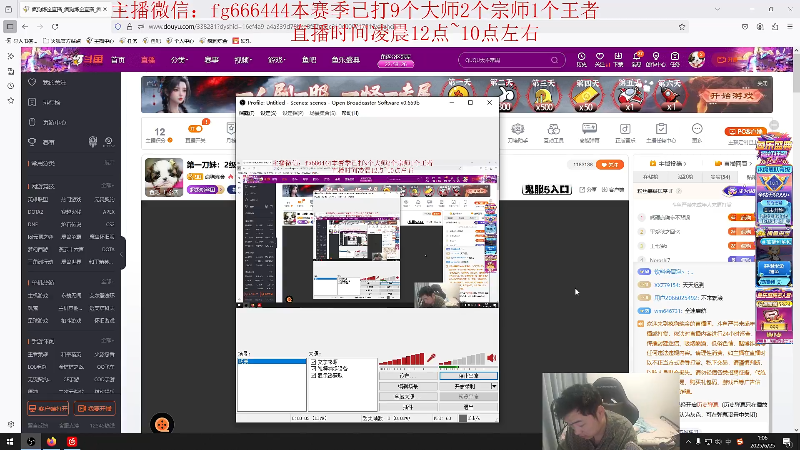The image size is (800, 450).
Task: Open the Windows Start menu
Action: coord(10,441)
